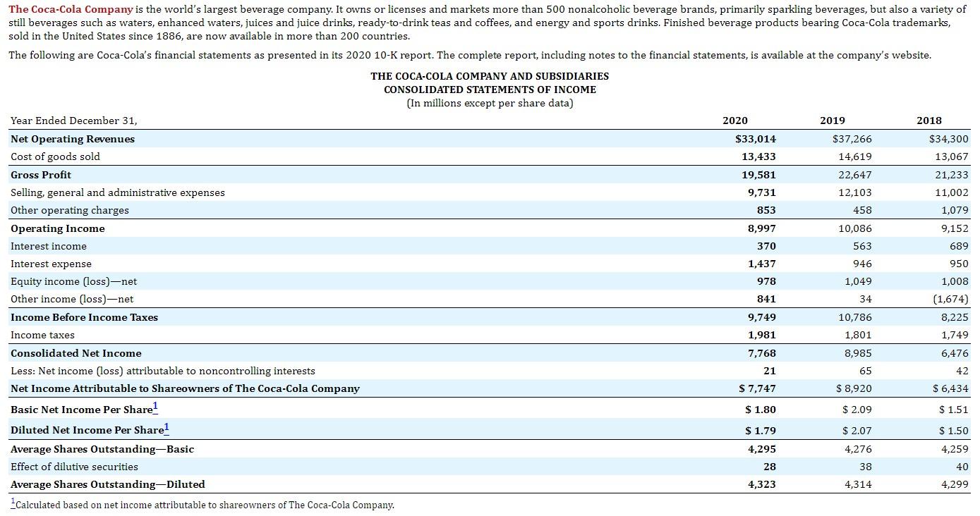Viewport: 980px width, 516px height.
Task: Select the 2020 other operating charges 853
Action: (x=767, y=210)
